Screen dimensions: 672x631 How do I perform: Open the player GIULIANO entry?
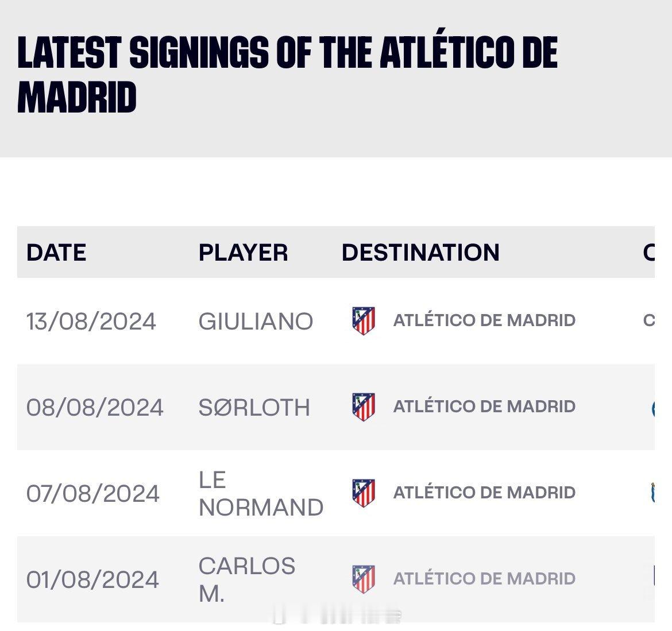point(256,322)
